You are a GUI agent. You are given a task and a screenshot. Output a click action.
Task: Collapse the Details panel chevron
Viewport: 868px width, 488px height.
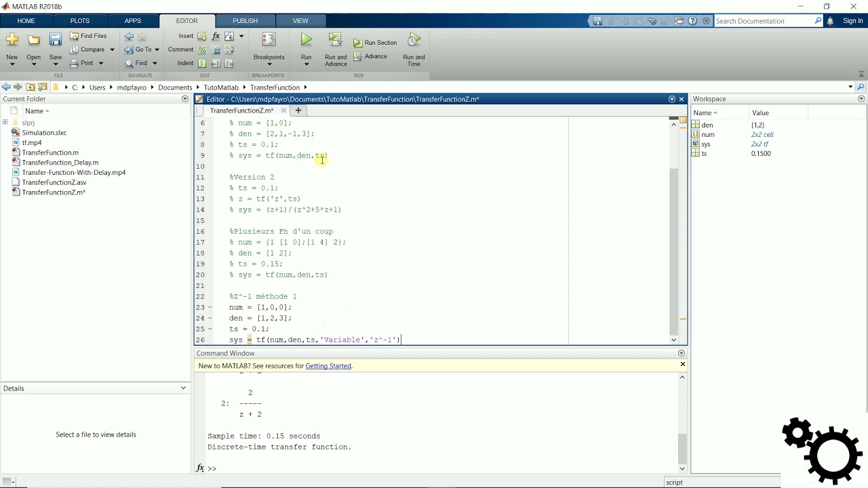click(x=183, y=388)
